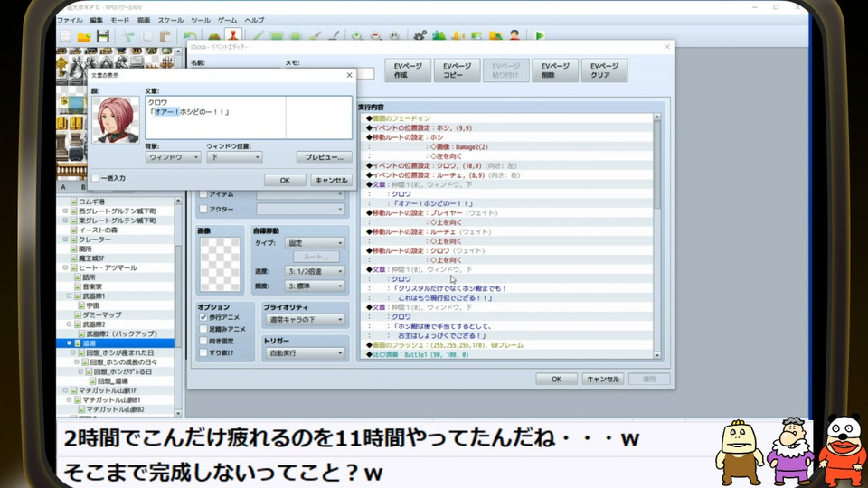Image resolution: width=868 pixels, height=488 pixels.
Task: Open the Character Generator icon
Action: [x=514, y=36]
